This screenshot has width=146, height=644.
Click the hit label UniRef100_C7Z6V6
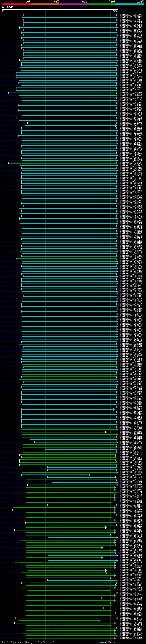(x=131, y=226)
